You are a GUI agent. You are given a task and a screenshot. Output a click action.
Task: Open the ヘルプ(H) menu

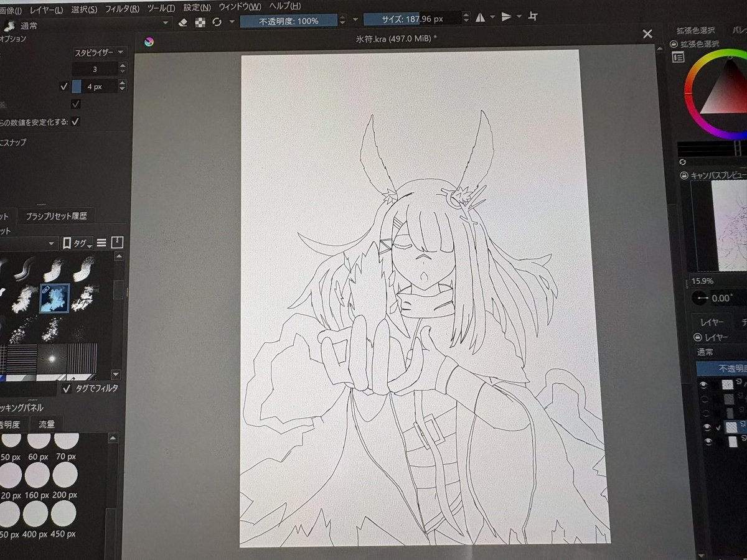pos(286,6)
